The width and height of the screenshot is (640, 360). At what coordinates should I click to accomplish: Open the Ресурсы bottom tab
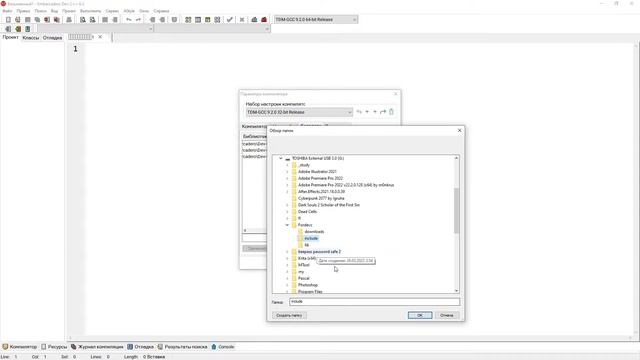click(x=54, y=347)
